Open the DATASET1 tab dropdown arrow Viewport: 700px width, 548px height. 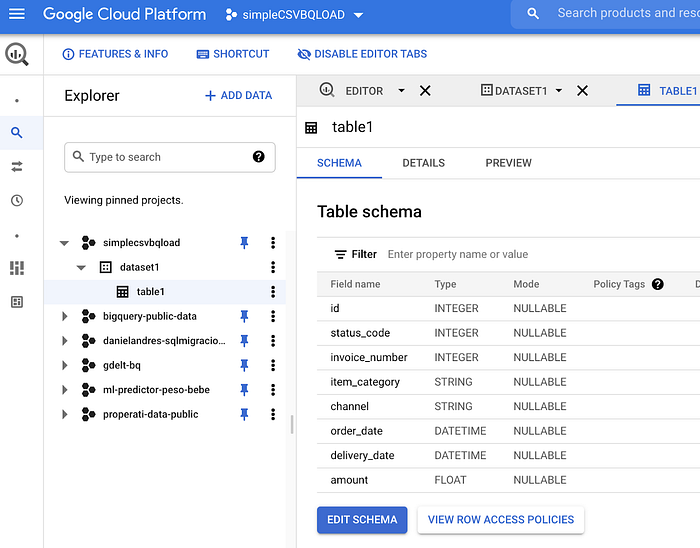coord(558,91)
